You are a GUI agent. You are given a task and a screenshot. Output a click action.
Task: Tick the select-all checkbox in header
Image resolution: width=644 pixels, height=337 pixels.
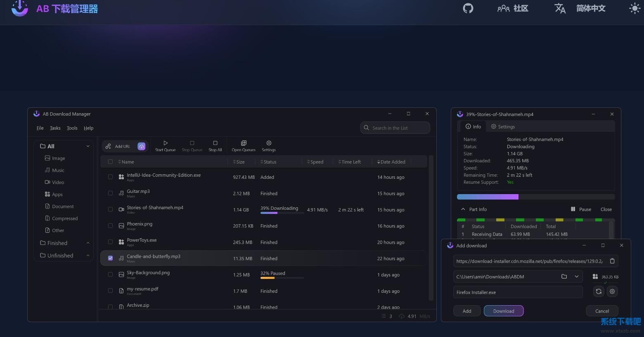(x=110, y=162)
